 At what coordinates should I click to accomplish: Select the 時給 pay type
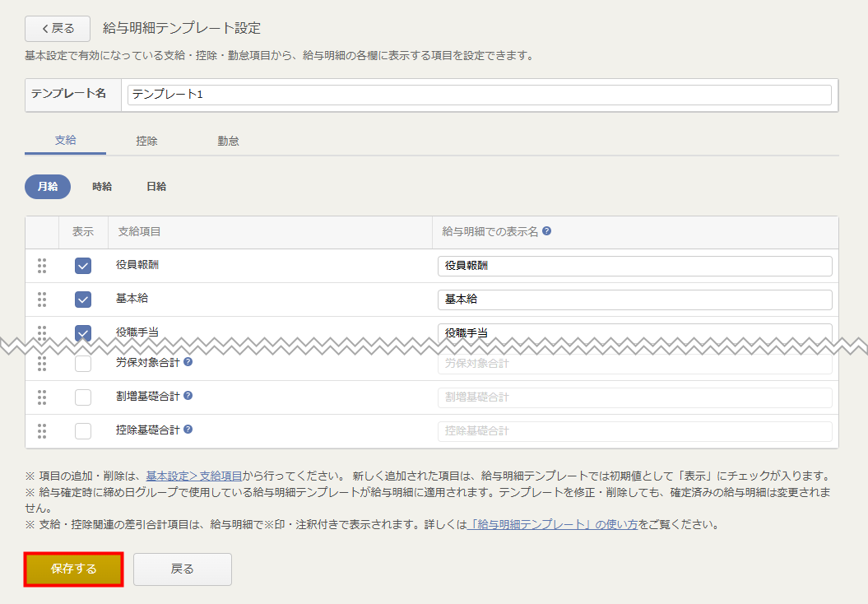(x=102, y=187)
